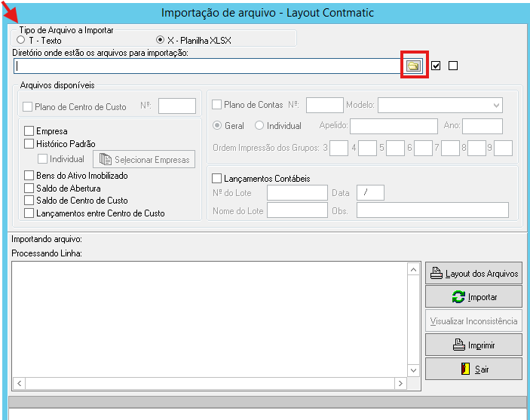The height and width of the screenshot is (420, 530).
Task: Enable Histórico Padrão checkbox
Action: (x=29, y=144)
